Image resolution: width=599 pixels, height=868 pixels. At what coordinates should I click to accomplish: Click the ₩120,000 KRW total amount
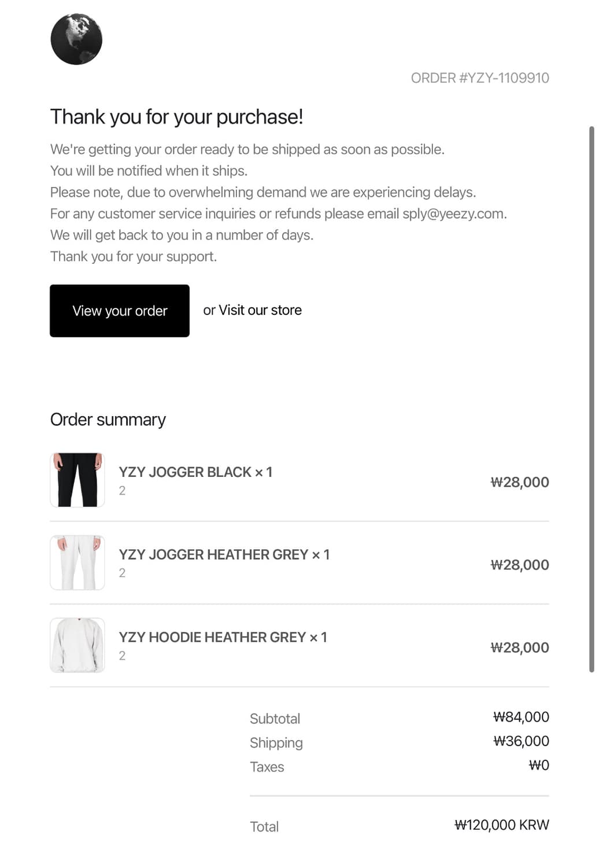click(502, 825)
